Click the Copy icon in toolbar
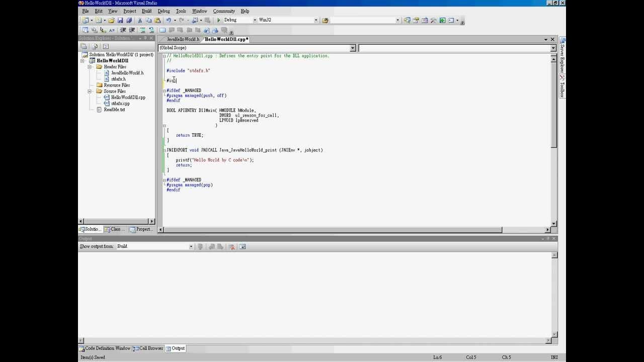The height and width of the screenshot is (362, 644). tap(148, 20)
